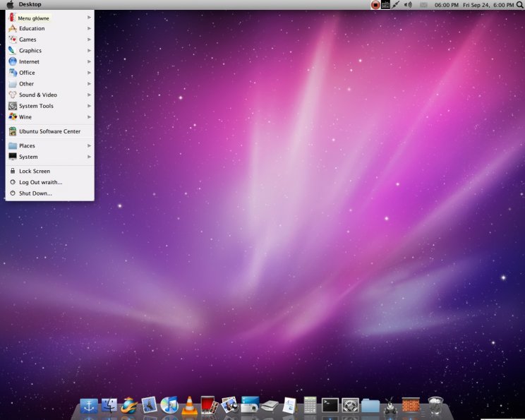This screenshot has height=420, width=525.
Task: Open the volume speaker tray icon
Action: pos(408,5)
